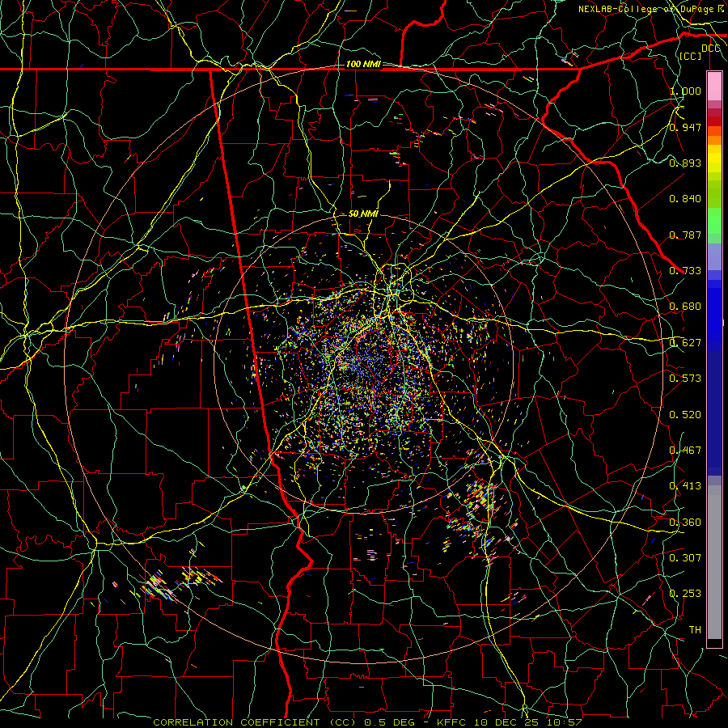Click the 0.253 scale value

pos(685,594)
